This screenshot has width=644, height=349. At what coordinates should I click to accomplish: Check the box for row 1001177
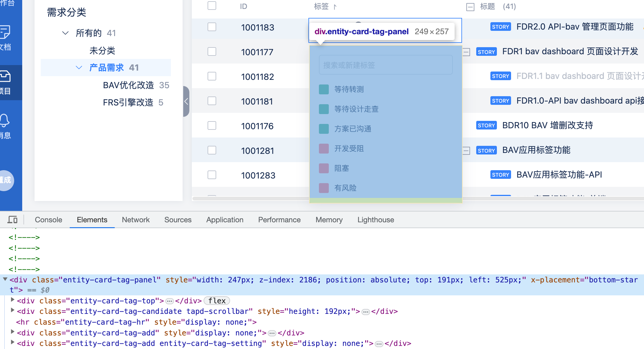(x=212, y=51)
